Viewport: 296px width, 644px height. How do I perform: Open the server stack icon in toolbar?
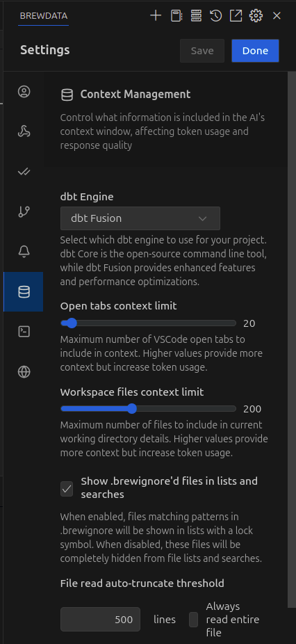[x=196, y=16]
